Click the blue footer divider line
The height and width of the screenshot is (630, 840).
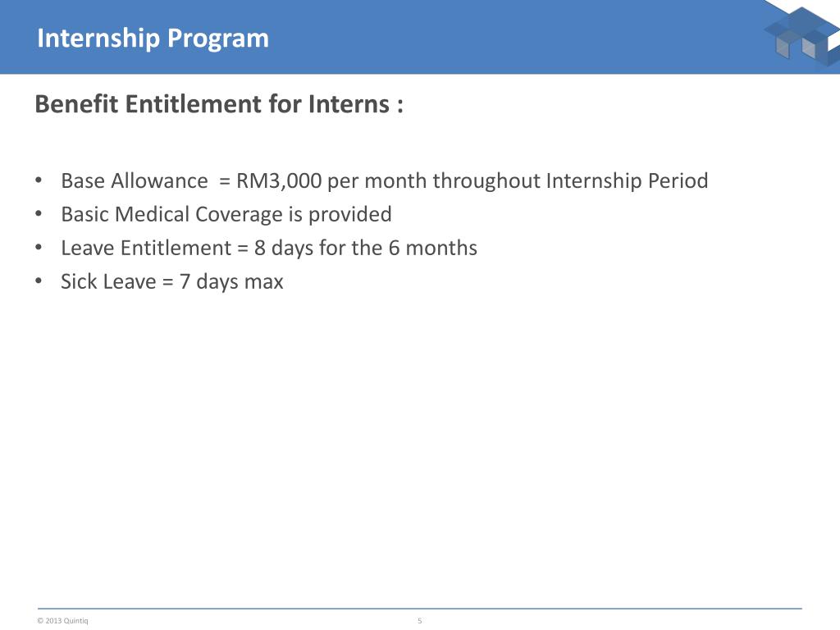[x=420, y=609]
